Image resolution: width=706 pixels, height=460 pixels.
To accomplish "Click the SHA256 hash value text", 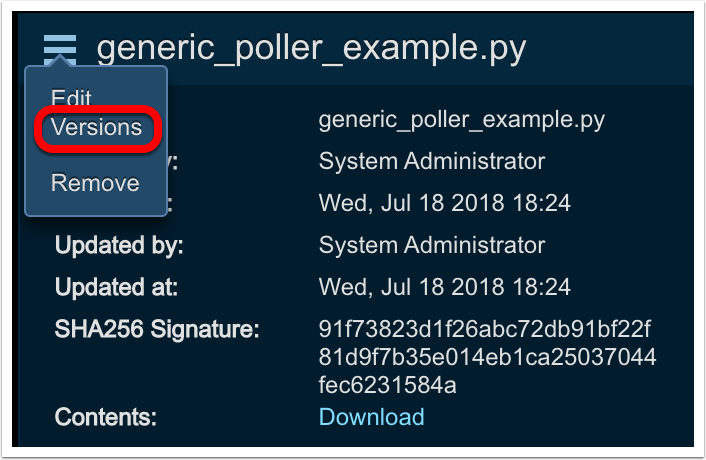I will click(x=486, y=357).
